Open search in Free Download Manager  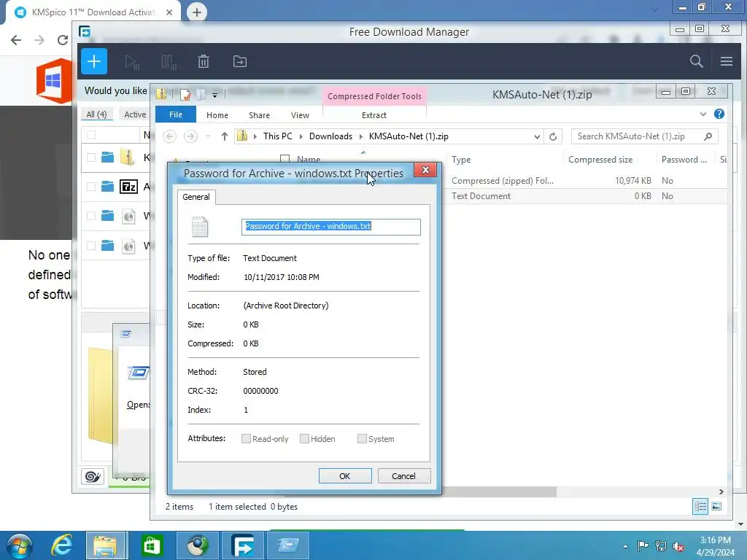(696, 61)
